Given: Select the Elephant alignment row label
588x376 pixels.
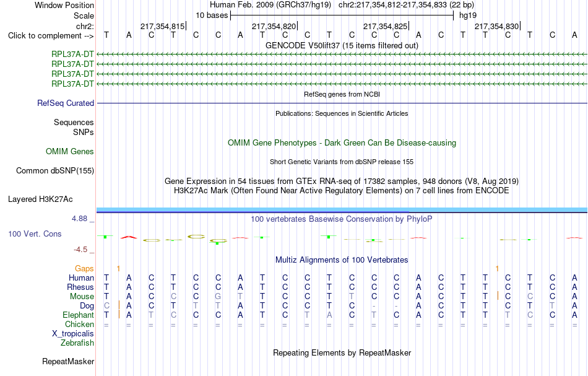Looking at the screenshot, I should (79, 315).
